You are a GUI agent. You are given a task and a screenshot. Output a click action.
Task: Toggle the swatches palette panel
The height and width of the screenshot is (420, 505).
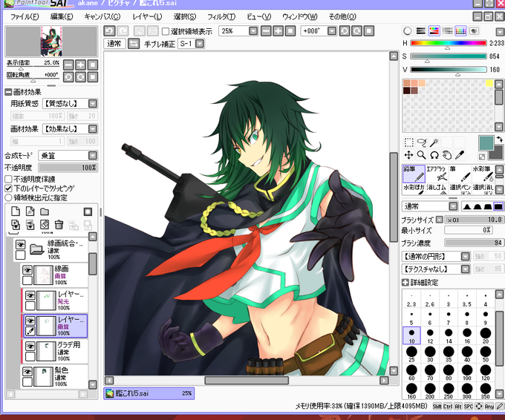(461, 31)
